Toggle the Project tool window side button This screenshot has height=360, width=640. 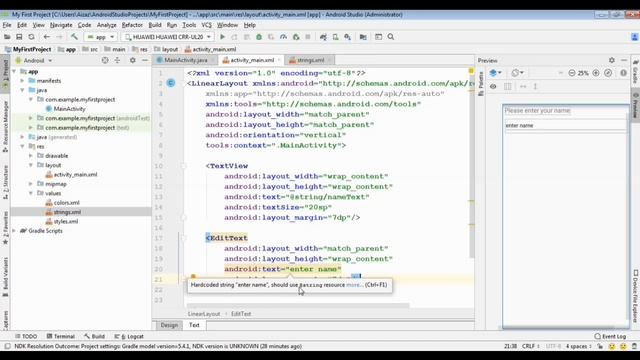pyautogui.click(x=5, y=73)
